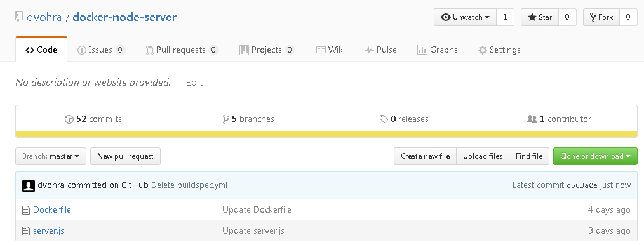Open Clone or download dropdown
This screenshot has height=245, width=644.
[x=595, y=156]
